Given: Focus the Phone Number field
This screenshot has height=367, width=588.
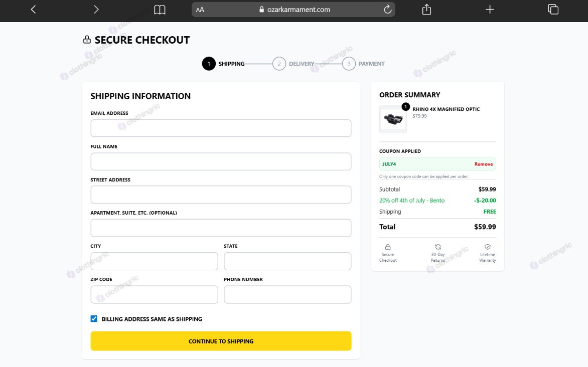Looking at the screenshot, I should pyautogui.click(x=287, y=295).
